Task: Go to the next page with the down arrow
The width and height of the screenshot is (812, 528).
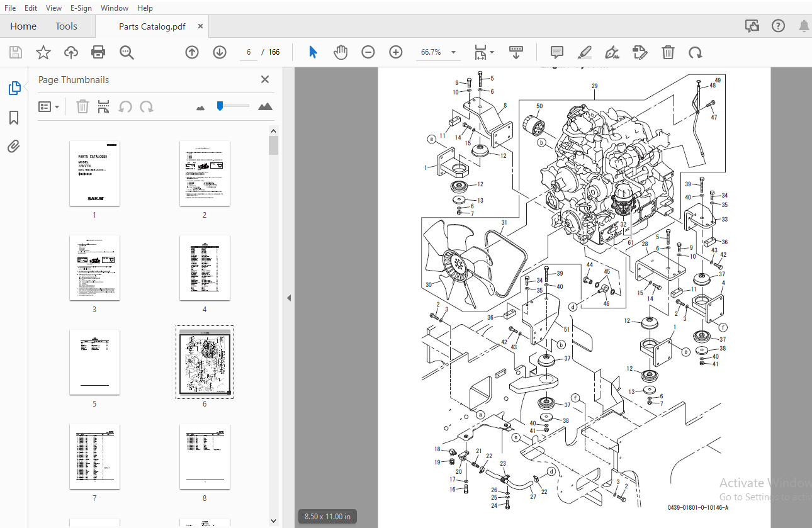Action: (x=220, y=52)
